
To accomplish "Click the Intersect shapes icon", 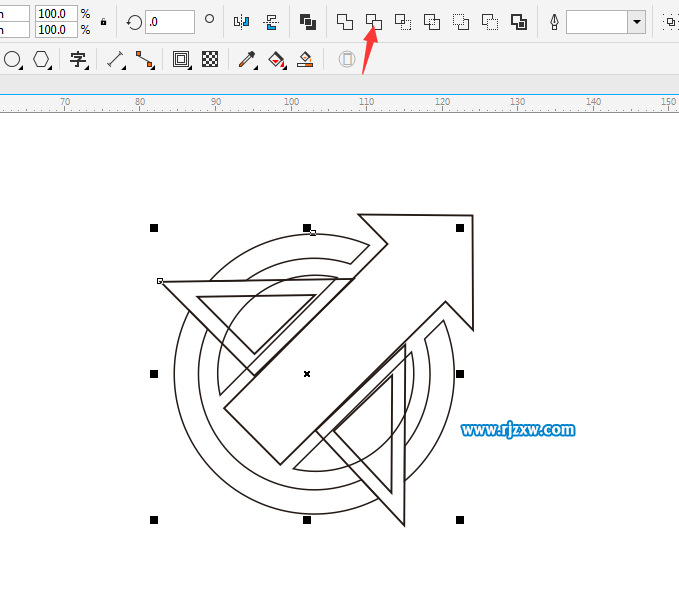I will point(402,21).
